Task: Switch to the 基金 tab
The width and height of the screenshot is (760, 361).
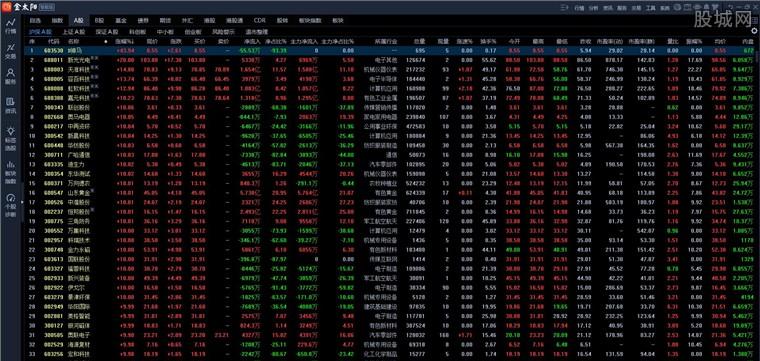Action: [121, 21]
